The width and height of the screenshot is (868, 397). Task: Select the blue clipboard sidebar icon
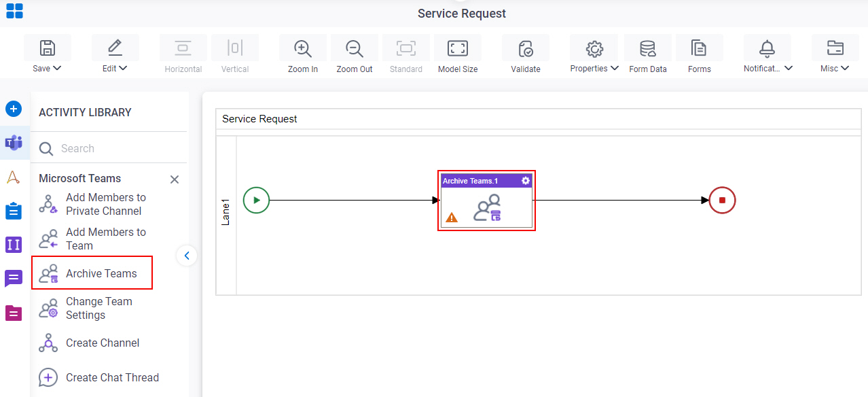pyautogui.click(x=14, y=211)
